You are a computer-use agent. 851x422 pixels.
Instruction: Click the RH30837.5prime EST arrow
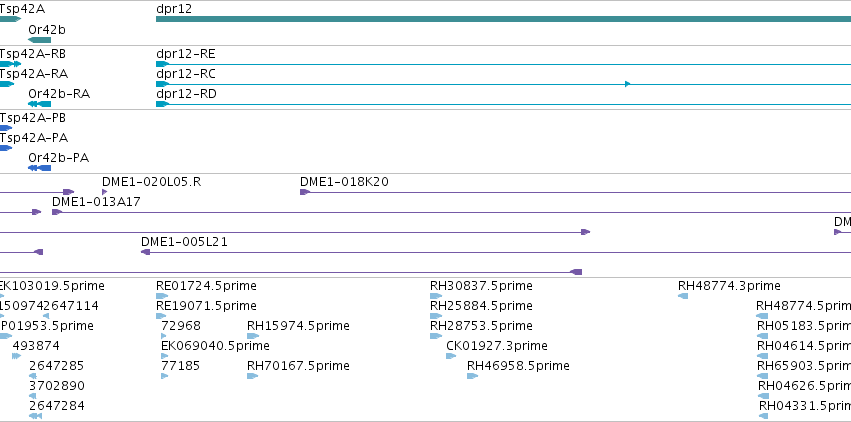tap(436, 296)
